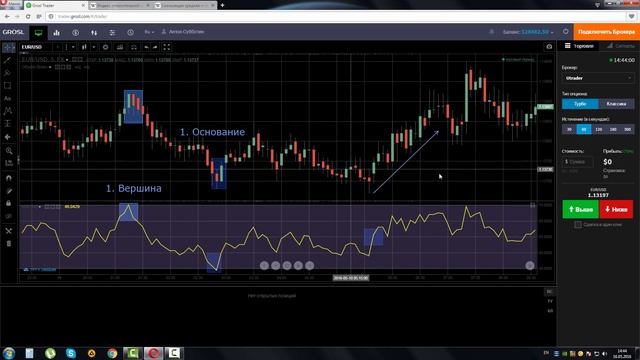Click the green Выше button
640x360 pixels.
580,209
